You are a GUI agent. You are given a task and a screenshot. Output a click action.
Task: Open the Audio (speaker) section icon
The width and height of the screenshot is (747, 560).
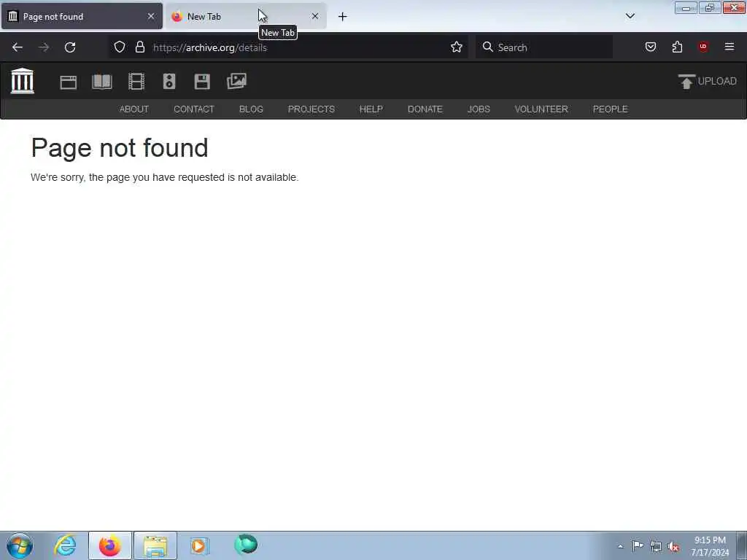pos(169,82)
